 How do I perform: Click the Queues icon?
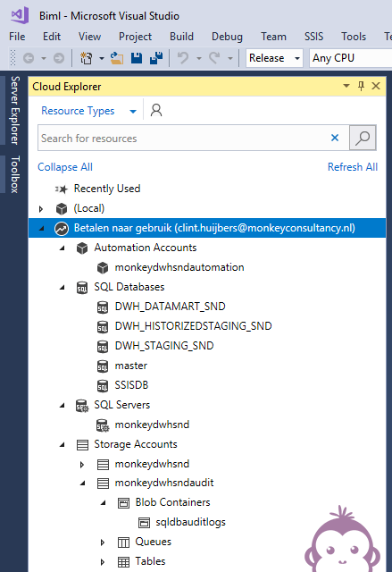pyautogui.click(x=123, y=543)
